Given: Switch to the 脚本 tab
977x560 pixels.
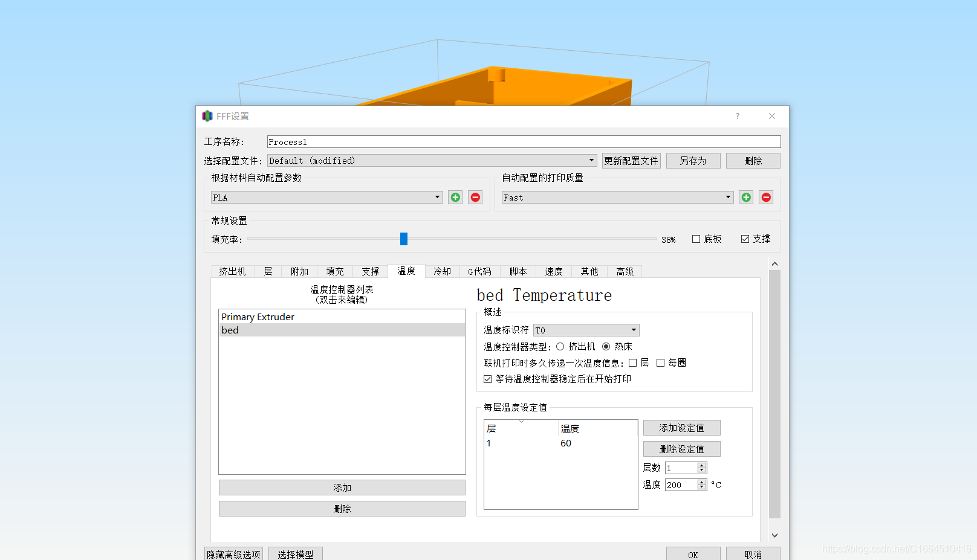Looking at the screenshot, I should tap(518, 272).
